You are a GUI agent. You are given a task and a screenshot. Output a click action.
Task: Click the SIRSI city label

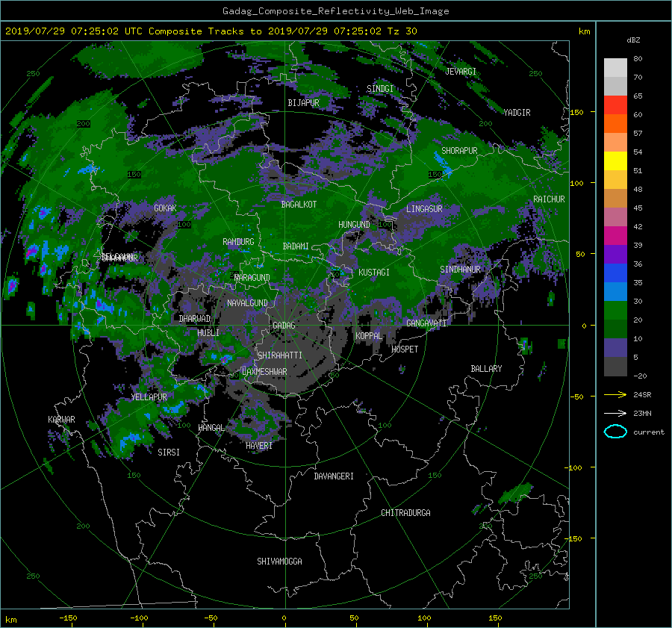(169, 453)
